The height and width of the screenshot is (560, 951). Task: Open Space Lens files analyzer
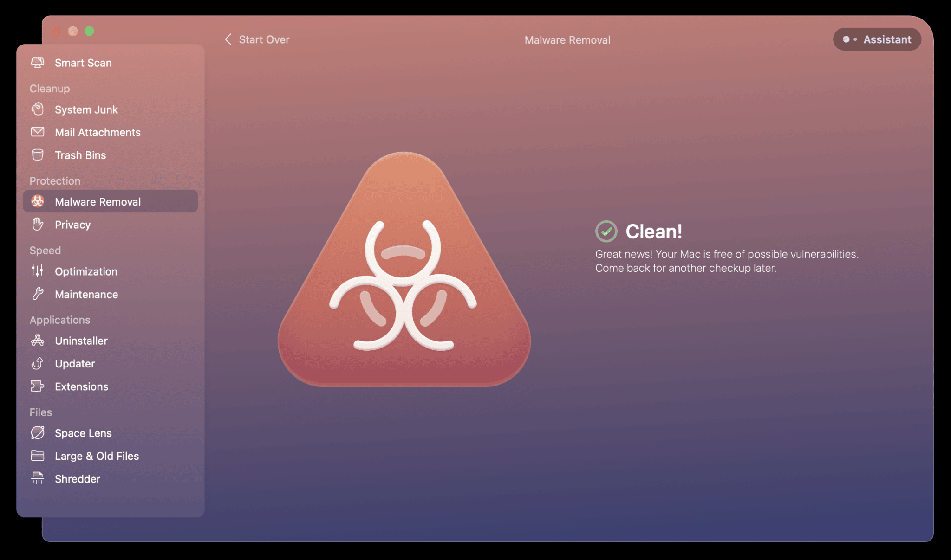pyautogui.click(x=83, y=433)
